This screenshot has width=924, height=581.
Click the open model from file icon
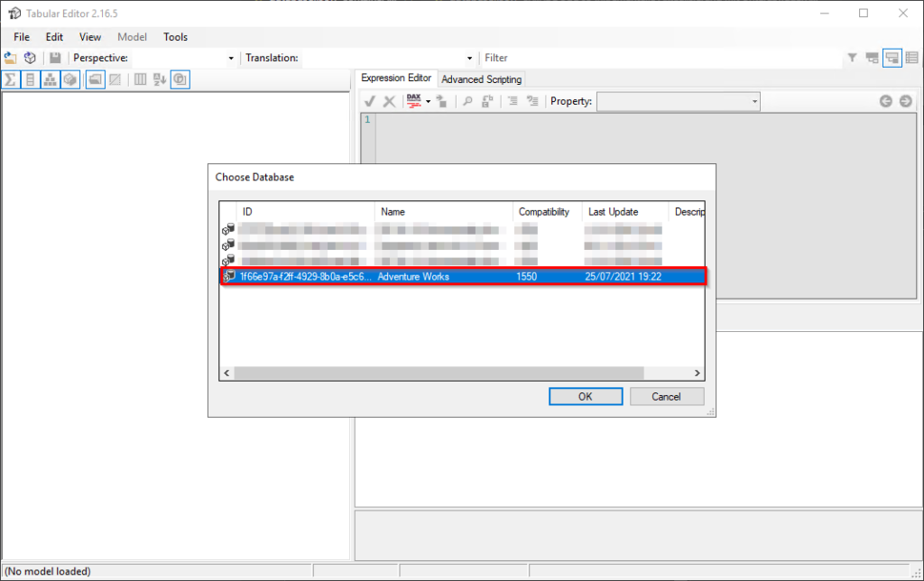pos(11,58)
